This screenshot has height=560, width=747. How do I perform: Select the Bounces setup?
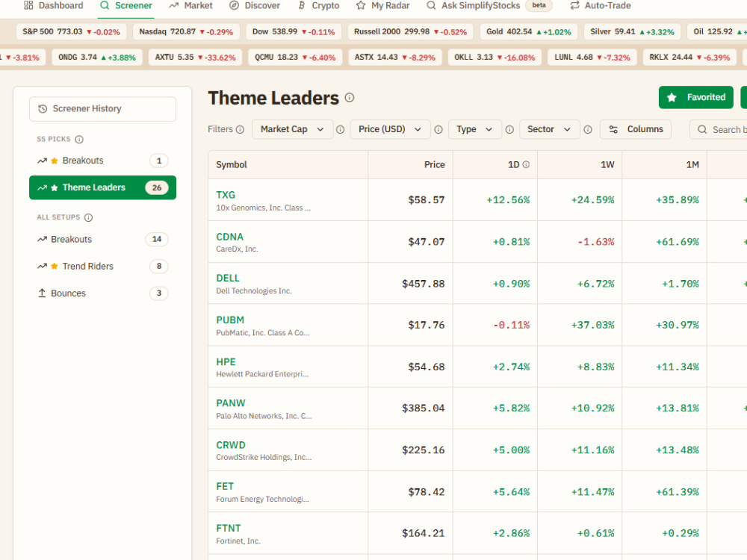[x=102, y=293]
